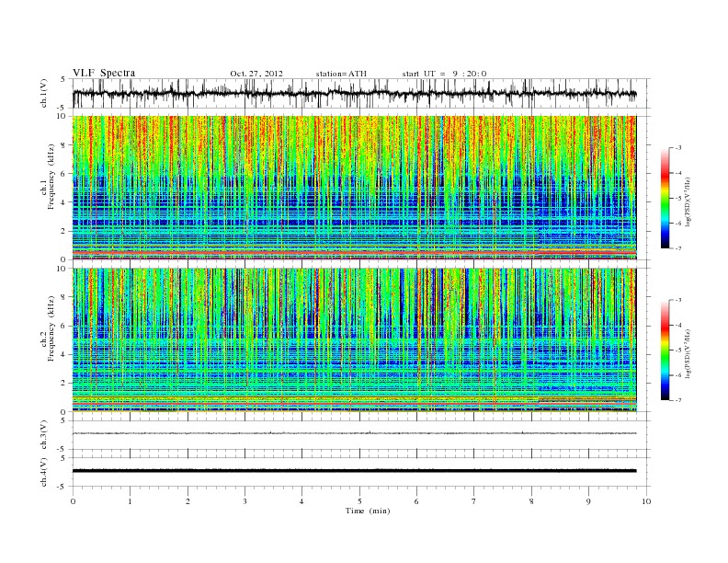
Task: Click the ch.2 spectrogram image
Action: pyautogui.click(x=354, y=340)
